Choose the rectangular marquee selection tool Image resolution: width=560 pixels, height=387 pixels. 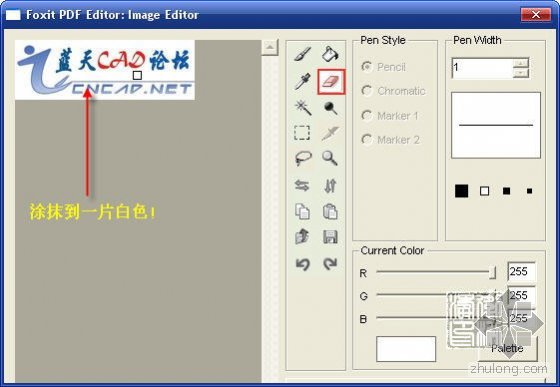(x=302, y=133)
